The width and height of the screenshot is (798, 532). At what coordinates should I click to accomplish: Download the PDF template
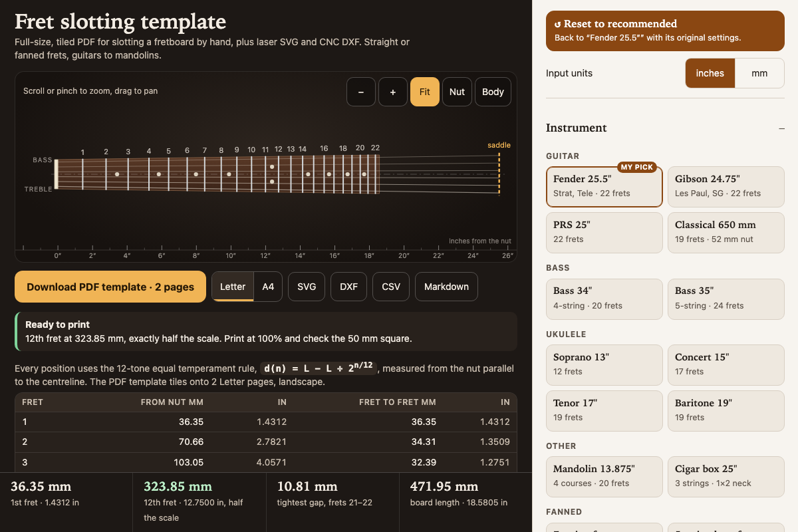click(110, 287)
